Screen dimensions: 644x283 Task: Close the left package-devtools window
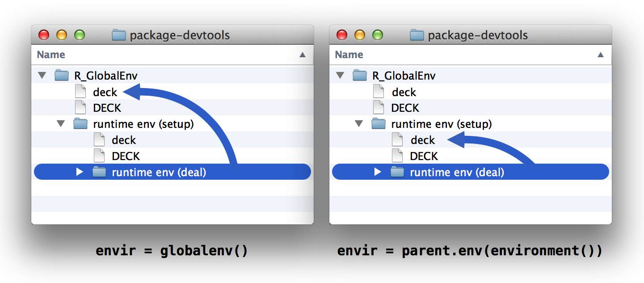coord(44,35)
